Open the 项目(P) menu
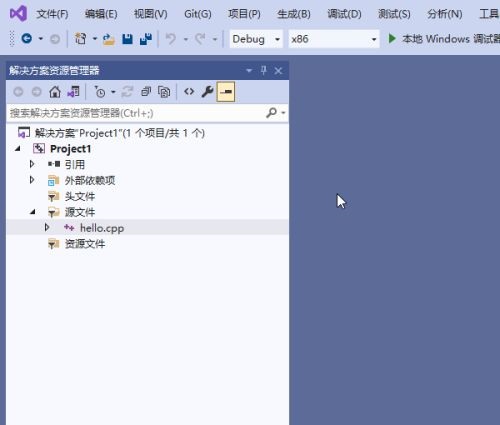The width and height of the screenshot is (500, 425). tap(244, 14)
